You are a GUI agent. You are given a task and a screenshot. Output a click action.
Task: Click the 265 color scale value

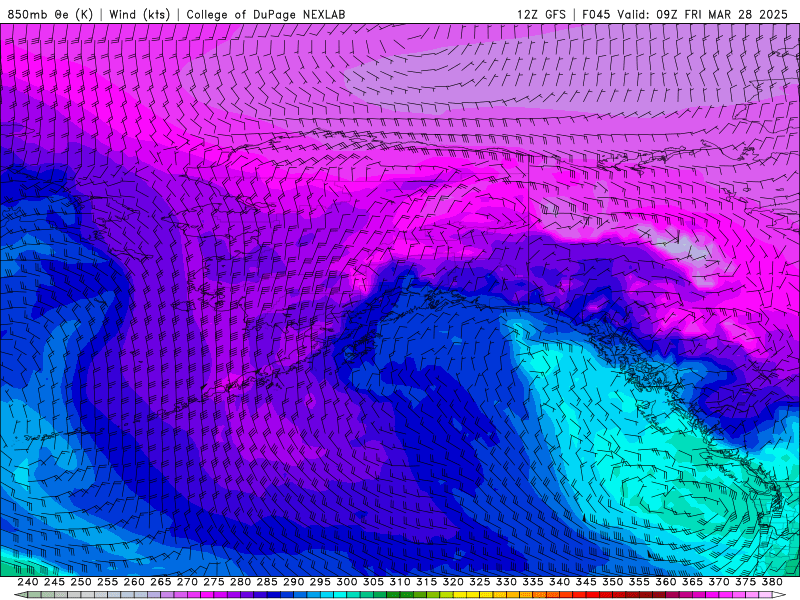pos(160,582)
